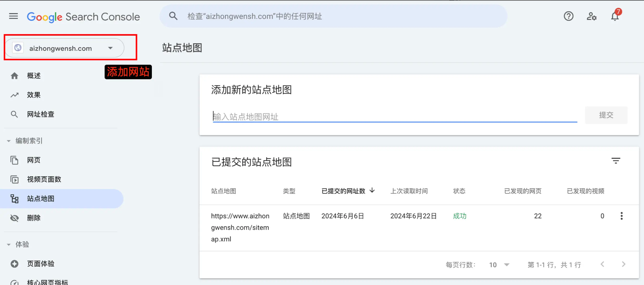Click the Google Search Console logo

coord(83,17)
